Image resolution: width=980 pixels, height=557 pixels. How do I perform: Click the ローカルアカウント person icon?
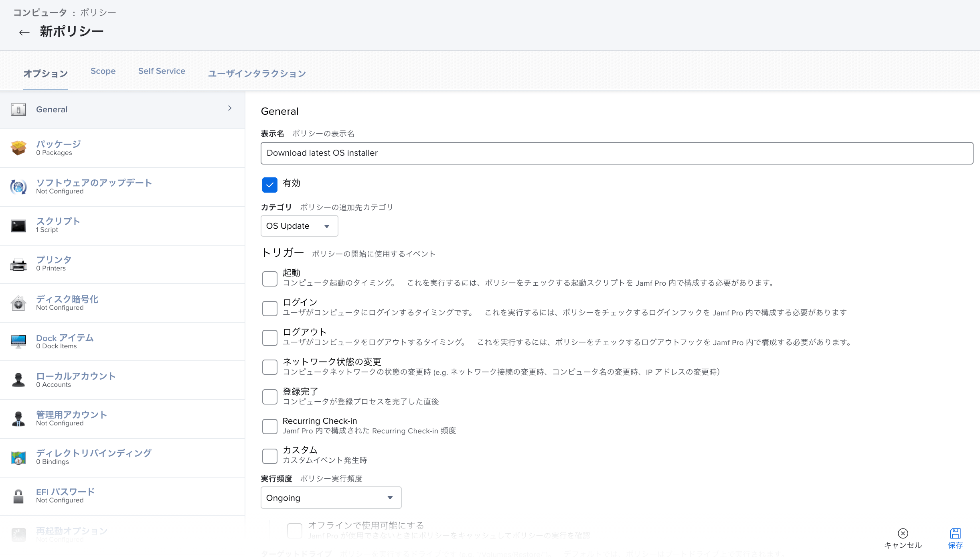coord(18,380)
